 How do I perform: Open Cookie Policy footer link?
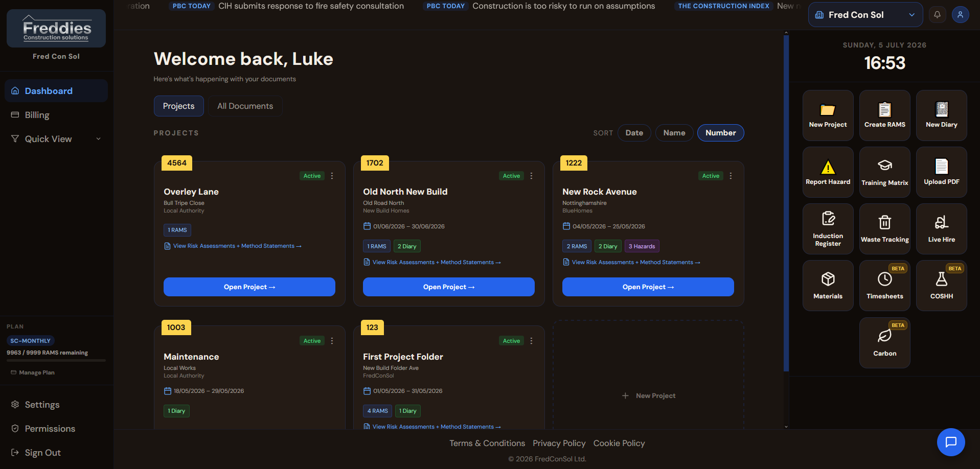click(x=619, y=443)
